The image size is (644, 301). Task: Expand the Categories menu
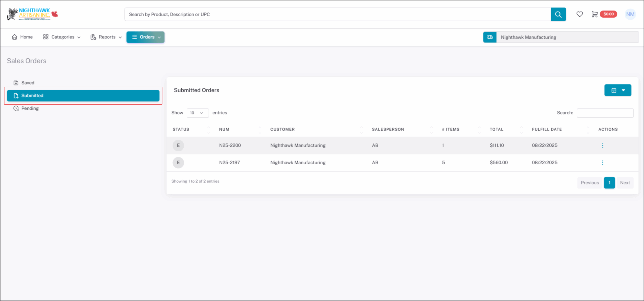click(x=62, y=37)
